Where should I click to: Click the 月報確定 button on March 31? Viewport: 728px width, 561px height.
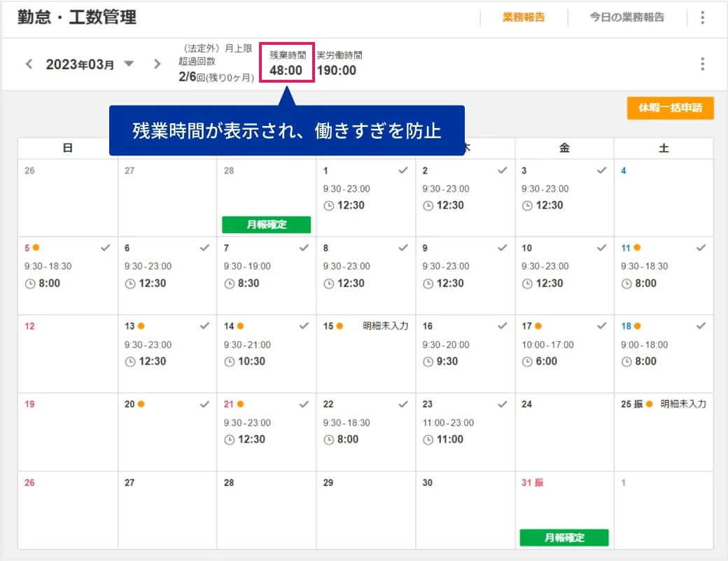click(x=564, y=538)
